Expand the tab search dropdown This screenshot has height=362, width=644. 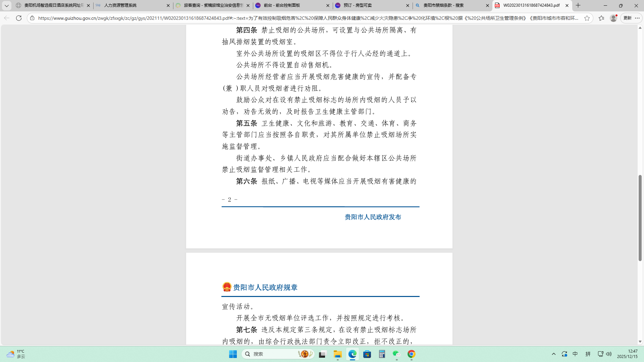pyautogui.click(x=6, y=5)
